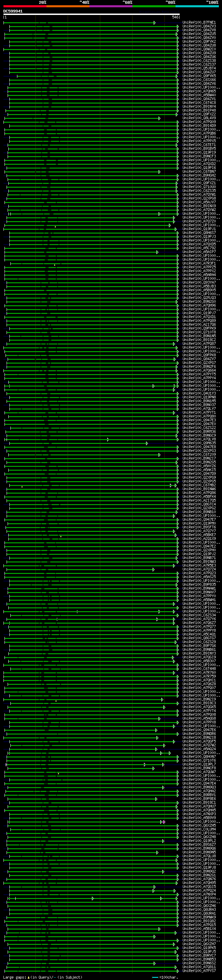Select the UniRef100_C6TMB2 label
222x980 pixels.
tap(199, 485)
